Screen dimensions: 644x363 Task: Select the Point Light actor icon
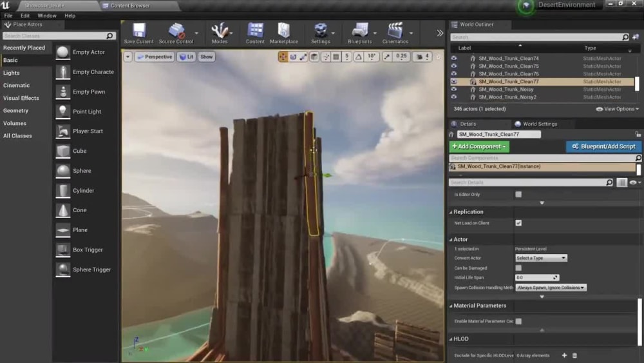point(63,112)
